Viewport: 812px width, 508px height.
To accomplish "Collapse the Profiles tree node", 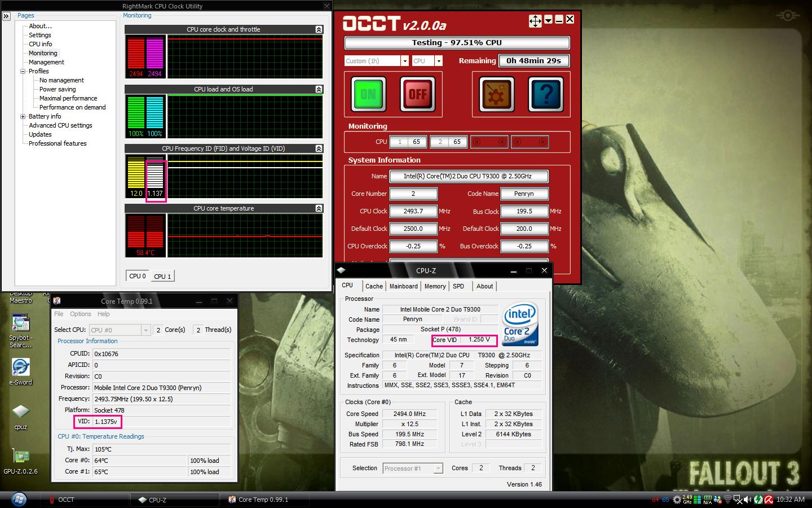I will (23, 71).
